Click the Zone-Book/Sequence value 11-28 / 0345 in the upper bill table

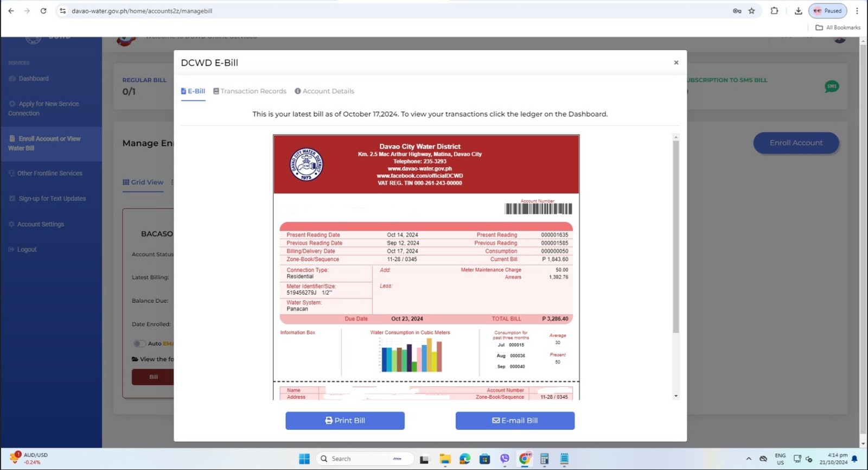coord(402,259)
